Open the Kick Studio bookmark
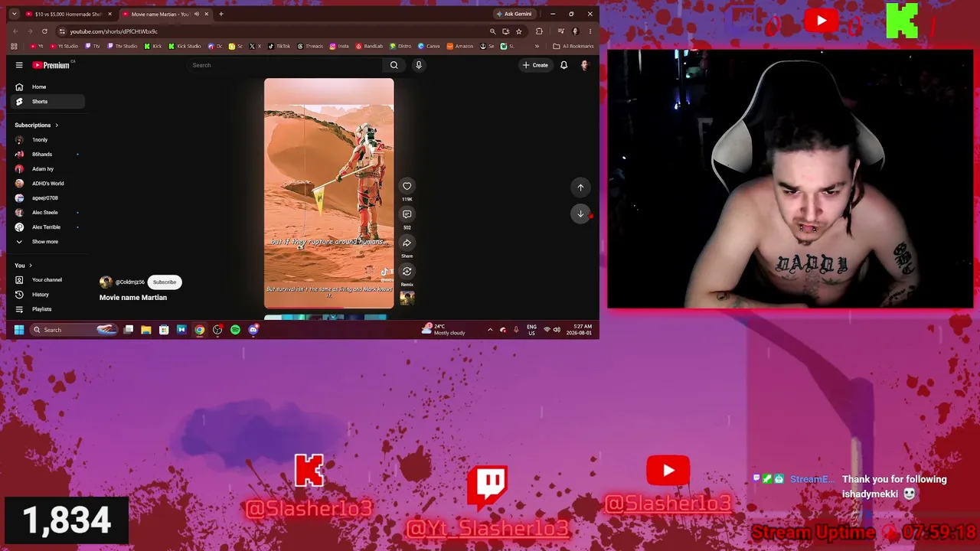This screenshot has width=980, height=551. point(185,46)
